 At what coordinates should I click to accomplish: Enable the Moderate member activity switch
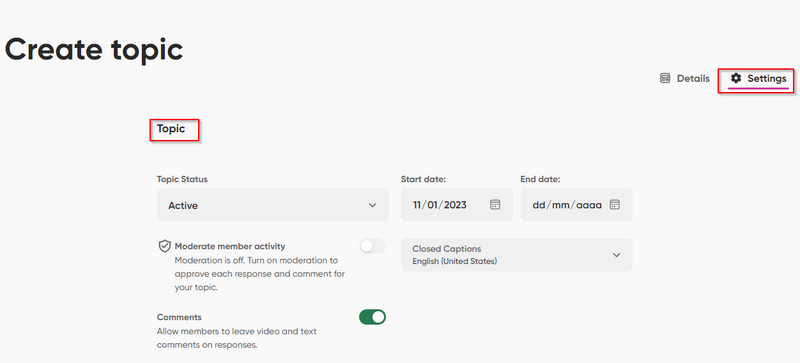click(x=372, y=247)
